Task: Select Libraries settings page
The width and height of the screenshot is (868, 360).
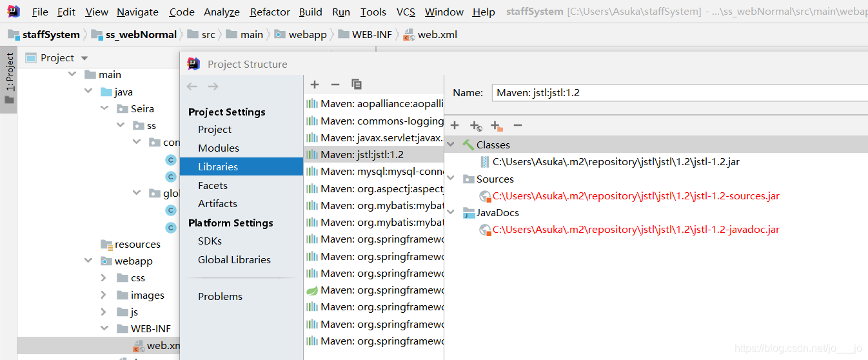Action: click(x=241, y=166)
